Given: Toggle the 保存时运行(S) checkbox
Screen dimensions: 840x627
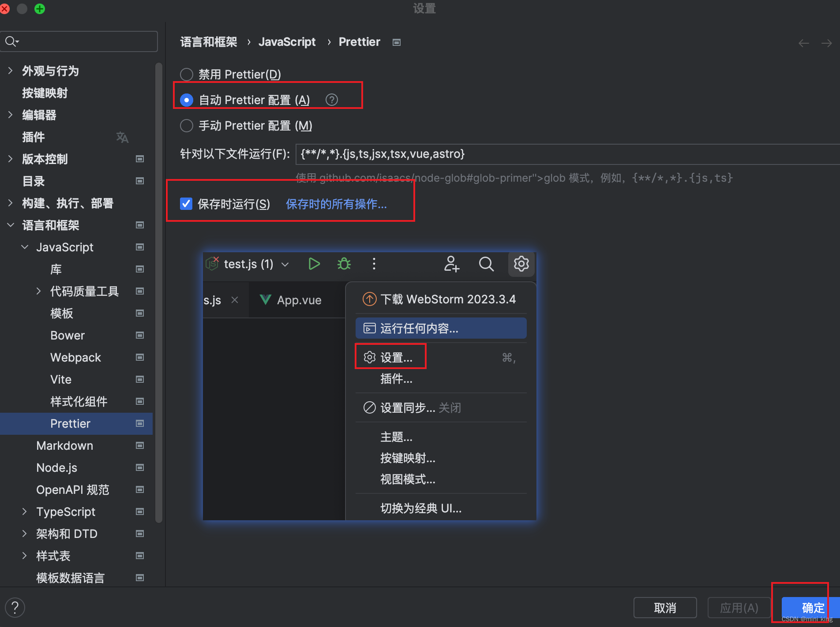Looking at the screenshot, I should pos(186,204).
